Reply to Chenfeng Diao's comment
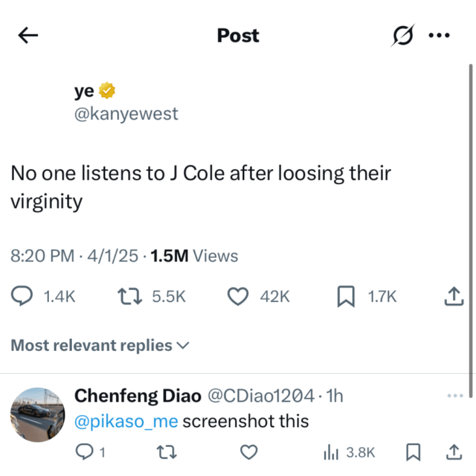This screenshot has width=476, height=476. (x=84, y=453)
